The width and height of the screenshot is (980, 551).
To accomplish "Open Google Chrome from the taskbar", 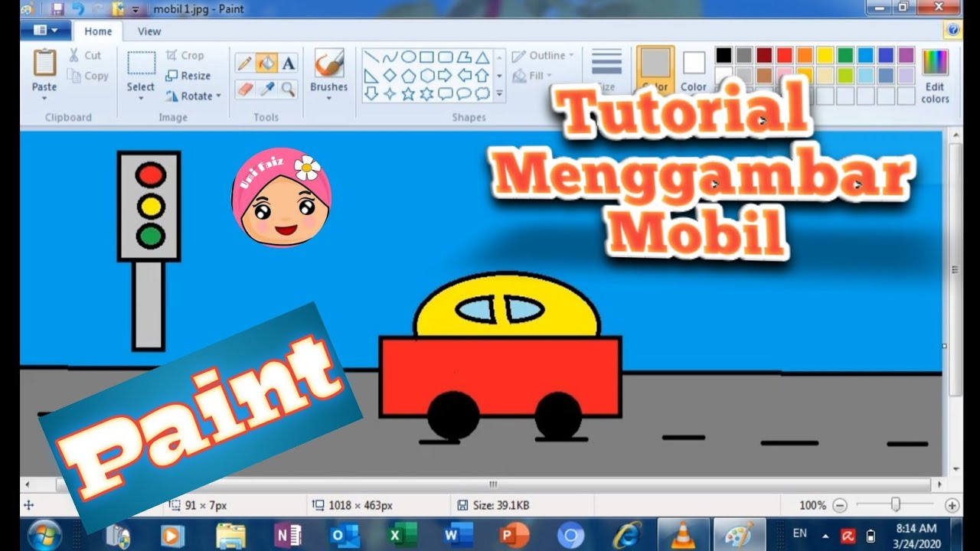I will point(570,535).
